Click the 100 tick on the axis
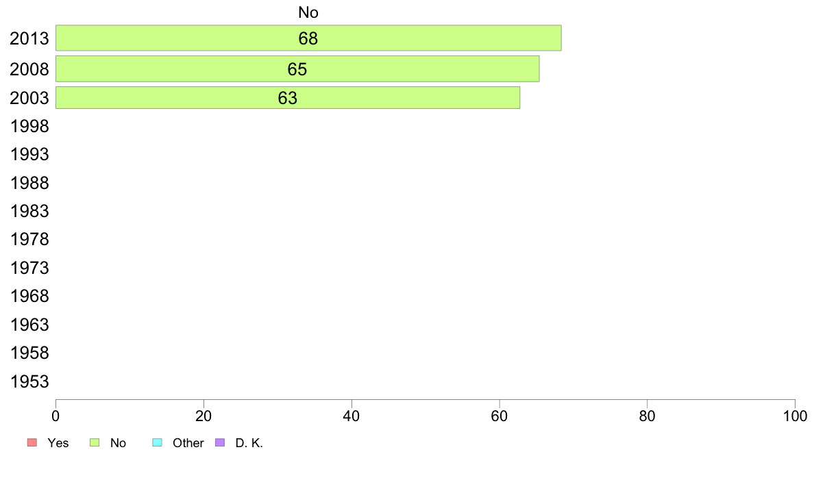The image size is (814, 504). (795, 416)
